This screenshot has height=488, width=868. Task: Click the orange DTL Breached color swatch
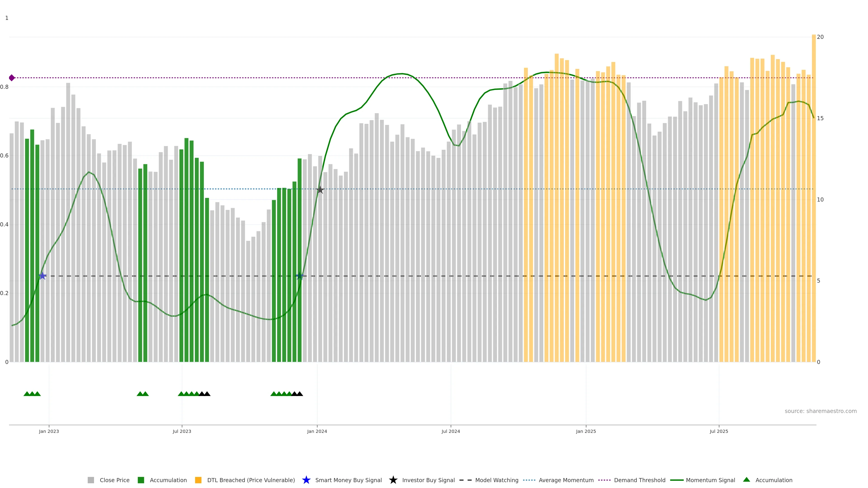click(198, 480)
